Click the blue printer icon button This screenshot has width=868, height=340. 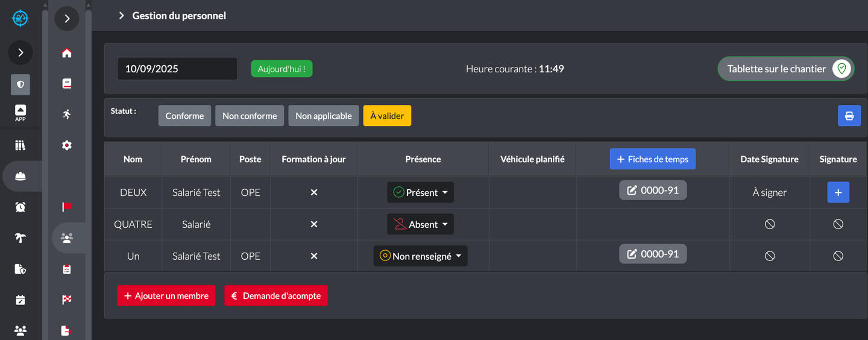[x=849, y=116]
